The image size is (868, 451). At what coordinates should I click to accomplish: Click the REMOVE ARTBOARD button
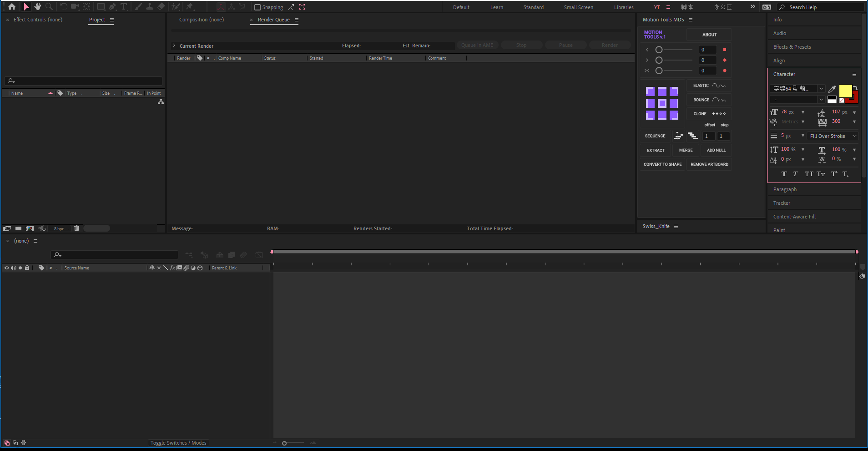[x=709, y=164]
